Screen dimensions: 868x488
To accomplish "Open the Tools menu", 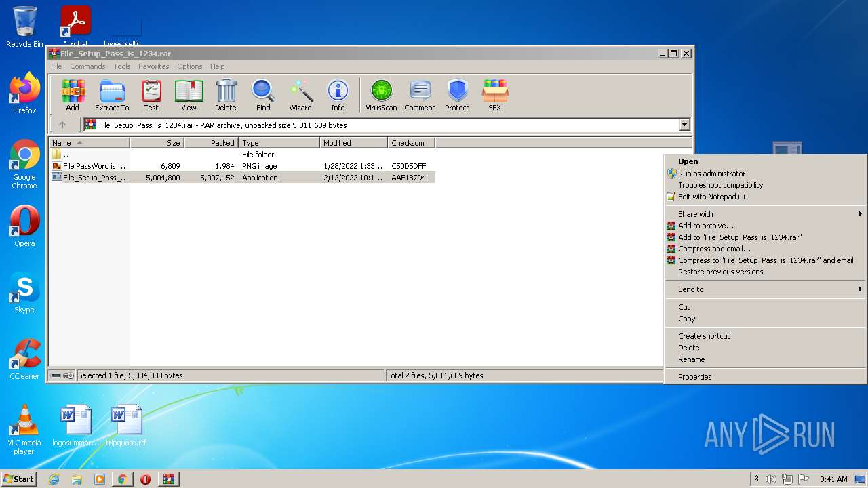I will point(122,66).
